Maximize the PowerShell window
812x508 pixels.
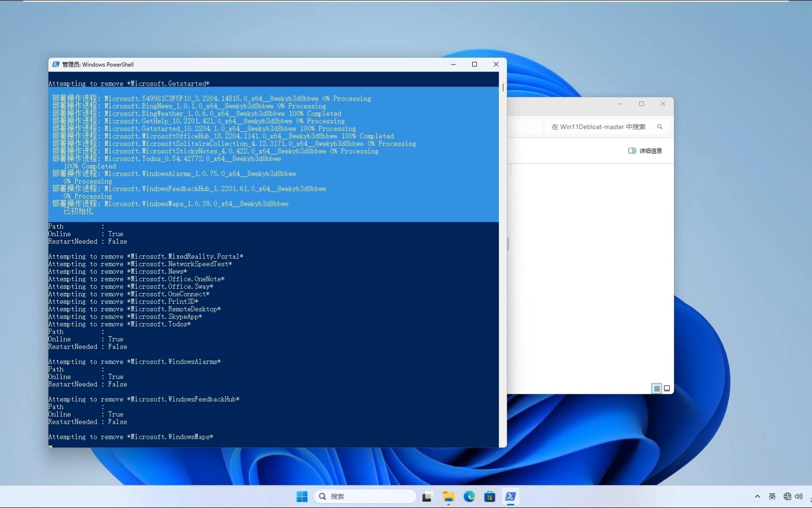pyautogui.click(x=475, y=64)
